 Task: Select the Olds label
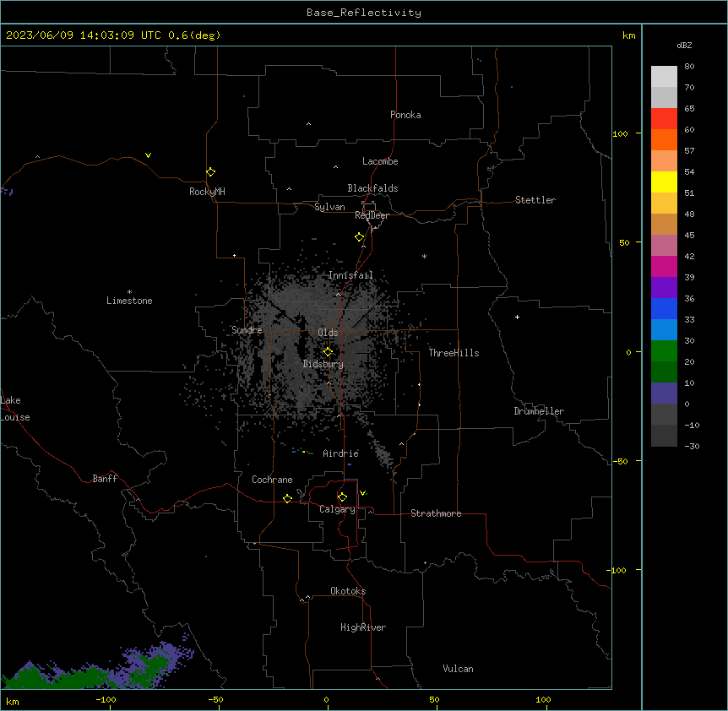[328, 333]
